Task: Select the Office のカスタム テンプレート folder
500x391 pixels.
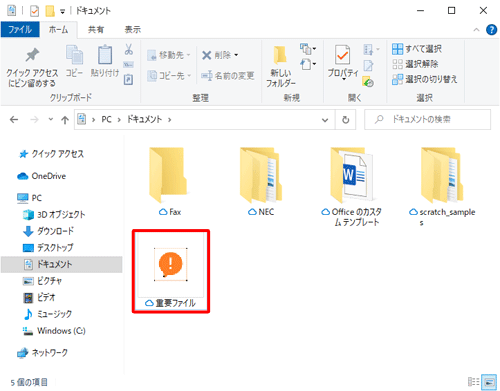Action: tap(352, 187)
